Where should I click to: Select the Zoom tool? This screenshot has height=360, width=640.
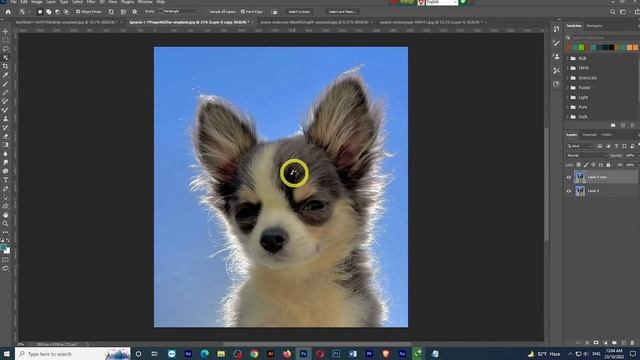tap(5, 224)
